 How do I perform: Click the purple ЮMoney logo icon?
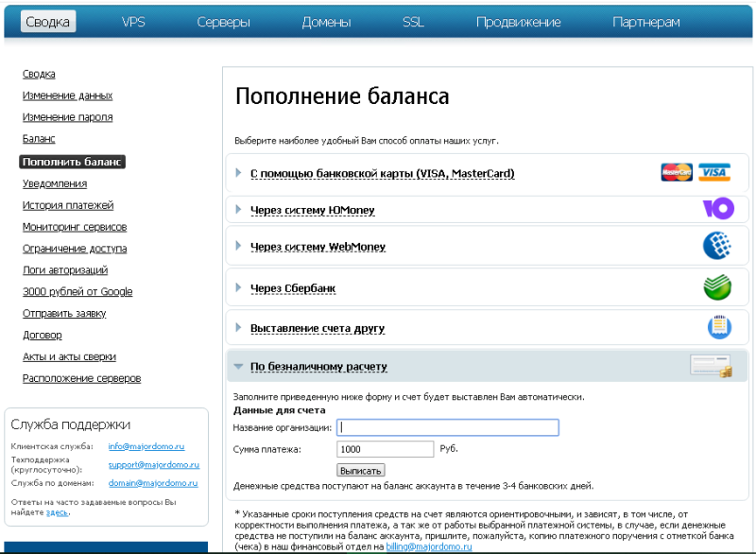click(718, 208)
